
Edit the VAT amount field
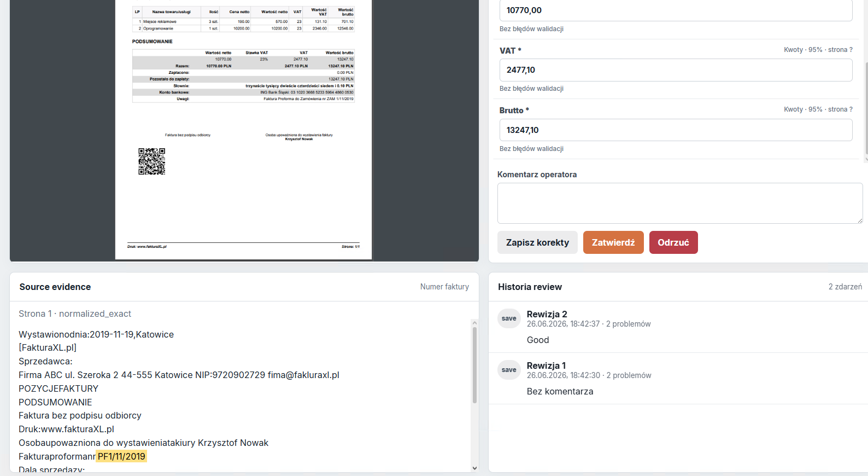click(x=676, y=70)
